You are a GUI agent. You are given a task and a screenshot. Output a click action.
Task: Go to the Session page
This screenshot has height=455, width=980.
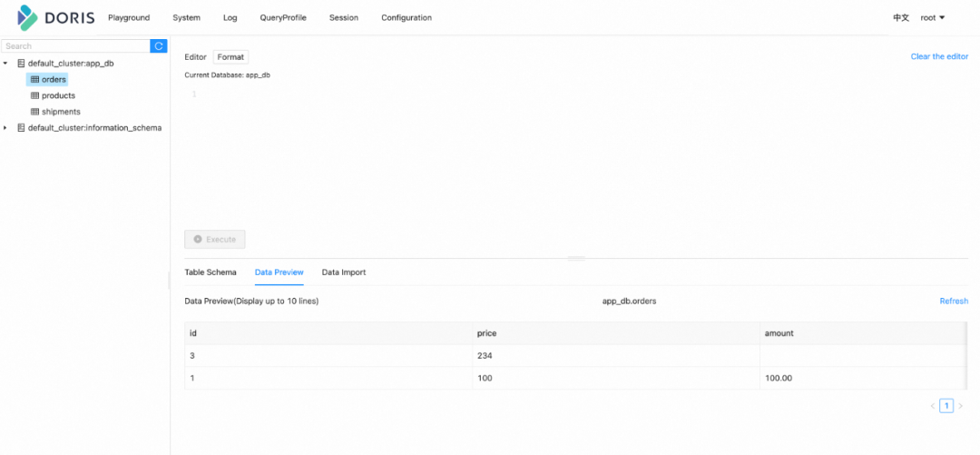click(x=344, y=17)
